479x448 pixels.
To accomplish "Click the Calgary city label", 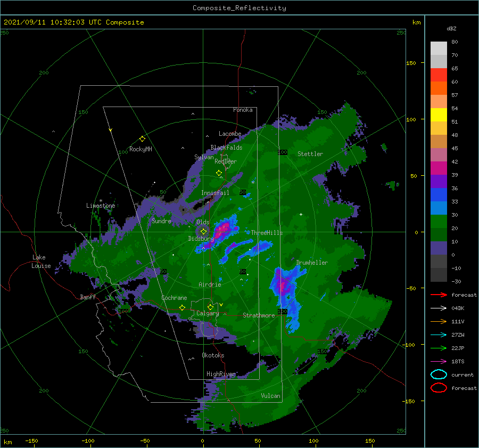I will click(208, 313).
